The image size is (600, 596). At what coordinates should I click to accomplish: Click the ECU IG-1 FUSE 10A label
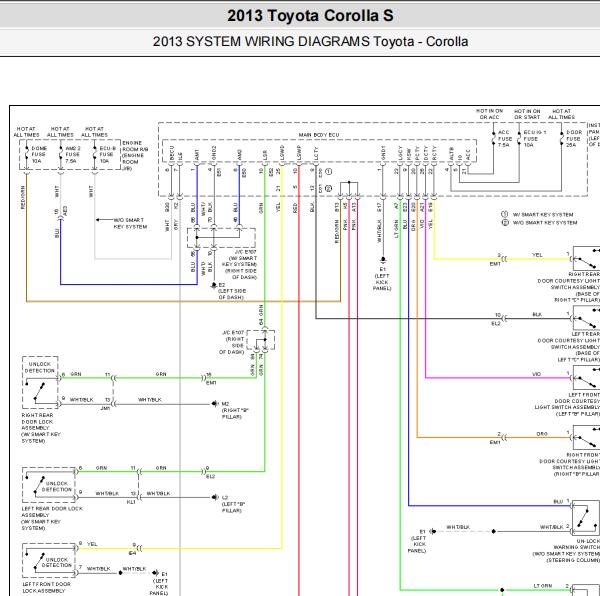click(x=534, y=138)
